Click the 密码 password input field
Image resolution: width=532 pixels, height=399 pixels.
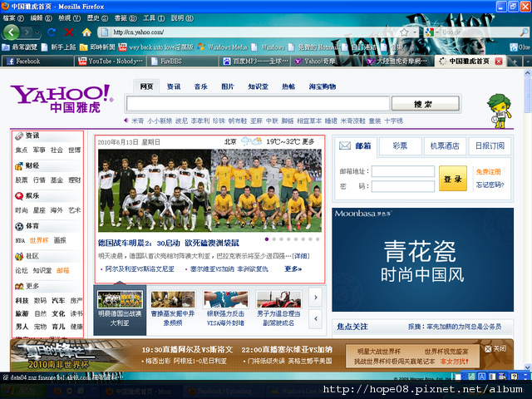(402, 186)
